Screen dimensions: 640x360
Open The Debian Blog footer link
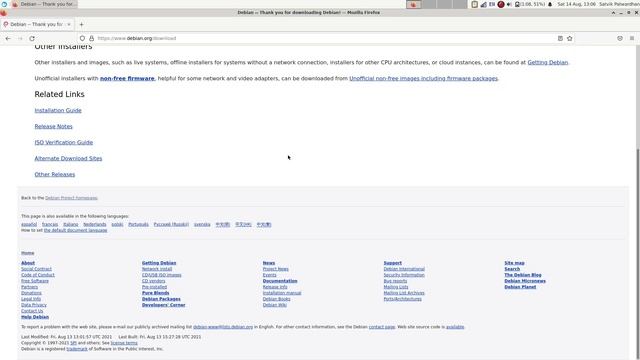523,275
